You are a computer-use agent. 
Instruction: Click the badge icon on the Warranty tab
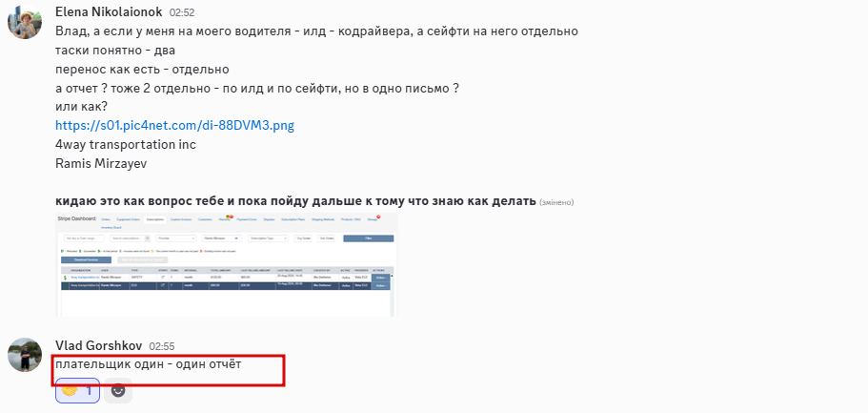(229, 217)
